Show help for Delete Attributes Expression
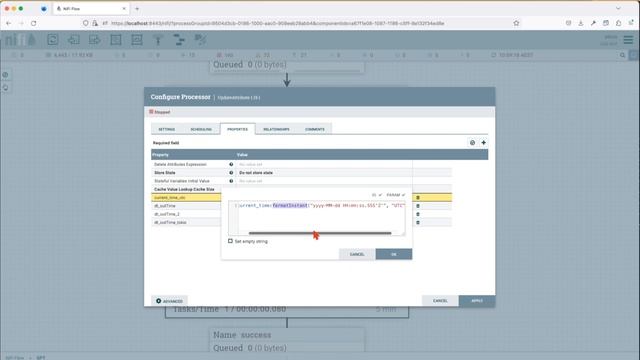Image resolution: width=640 pixels, height=360 pixels. (231, 164)
